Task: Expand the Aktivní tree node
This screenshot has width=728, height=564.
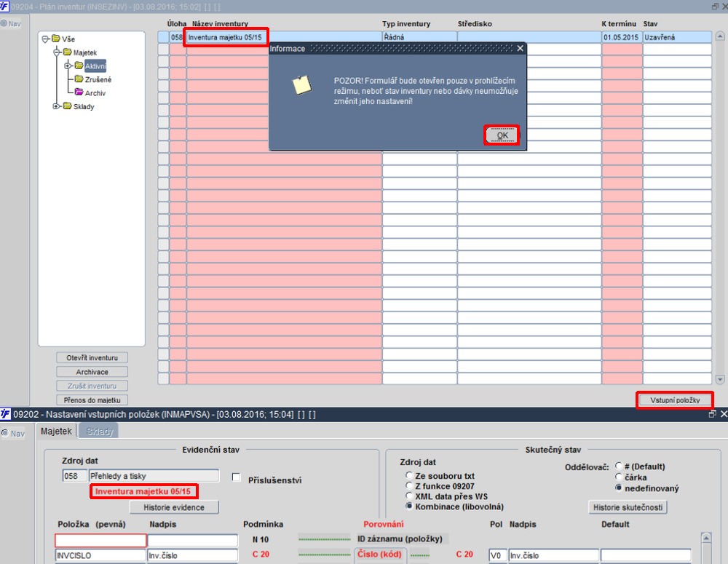Action: (x=68, y=66)
